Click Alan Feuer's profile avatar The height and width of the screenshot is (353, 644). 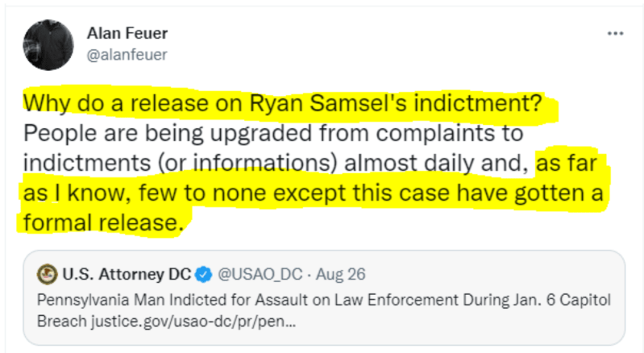click(x=49, y=44)
